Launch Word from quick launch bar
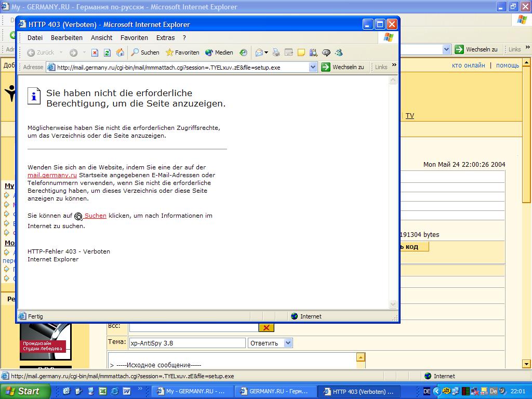The image size is (532, 399). pos(127,391)
